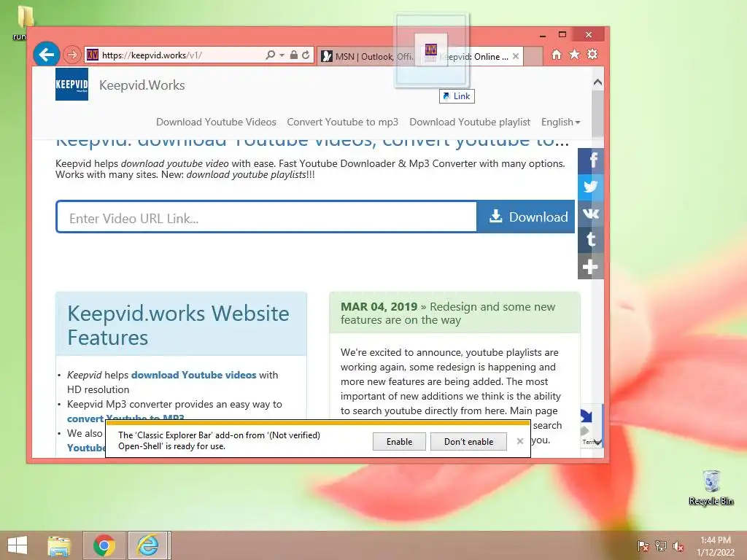The height and width of the screenshot is (560, 747).
Task: Open the Windows Start button
Action: [18, 545]
